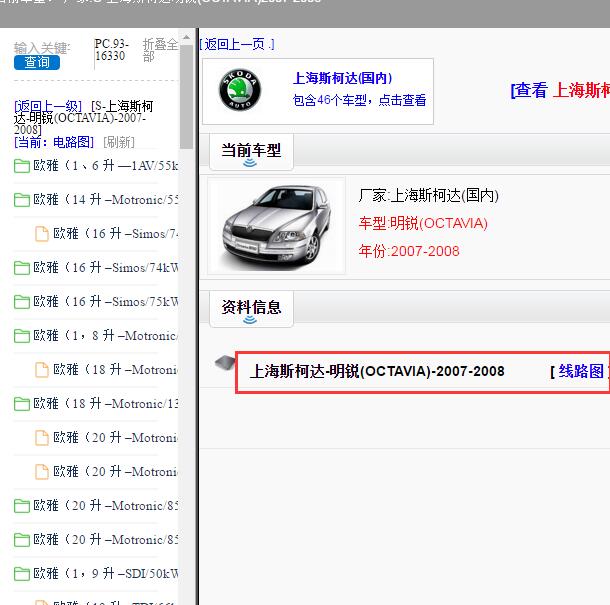The height and width of the screenshot is (605, 610).
Task: Click the [刷新] refresh link
Action: (119, 142)
